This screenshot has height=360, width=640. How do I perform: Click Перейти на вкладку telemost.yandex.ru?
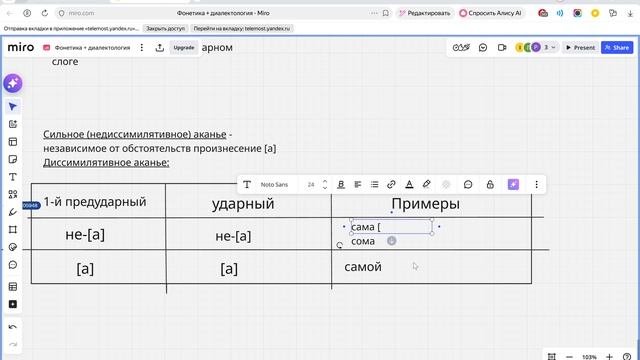[x=242, y=29]
